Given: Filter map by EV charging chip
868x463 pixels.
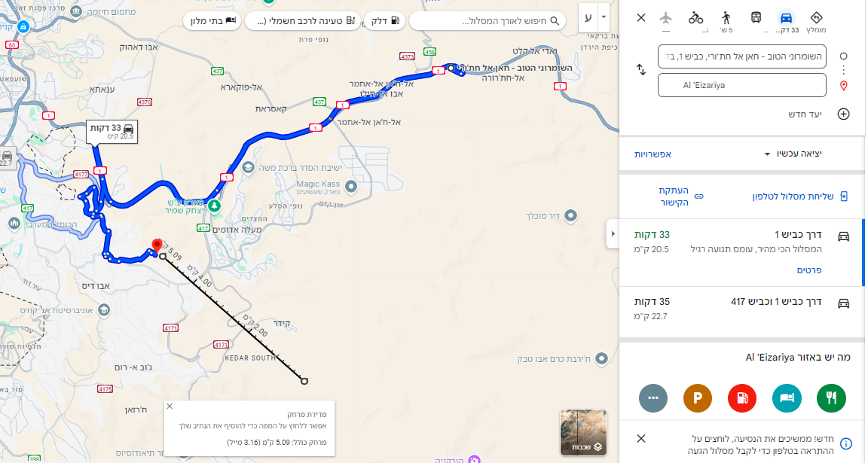Looking at the screenshot, I should [303, 21].
